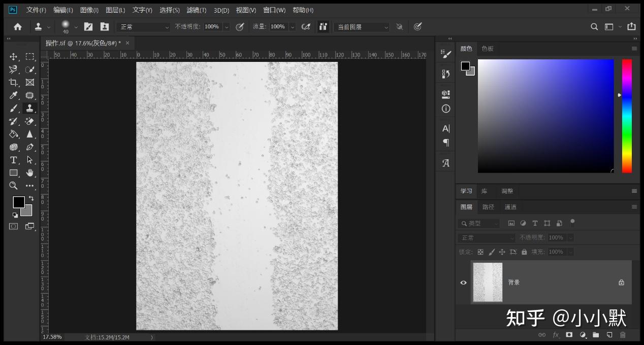
Task: Click the 调整 panel label
Action: pyautogui.click(x=507, y=191)
